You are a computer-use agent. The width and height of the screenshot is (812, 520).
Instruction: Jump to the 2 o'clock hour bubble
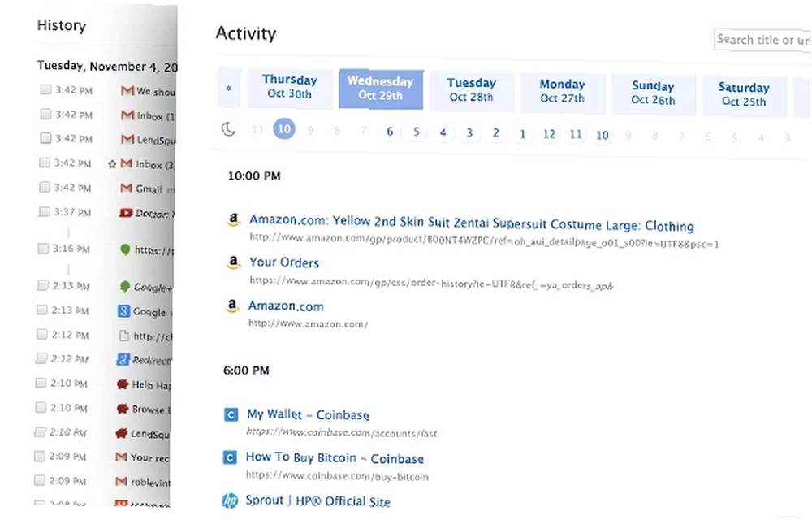point(495,133)
